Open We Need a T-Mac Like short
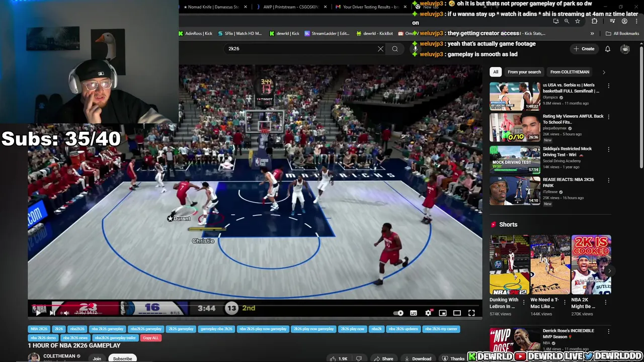 click(550, 264)
